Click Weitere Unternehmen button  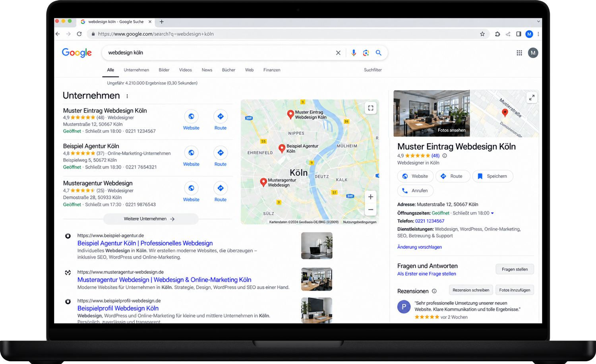tap(151, 219)
